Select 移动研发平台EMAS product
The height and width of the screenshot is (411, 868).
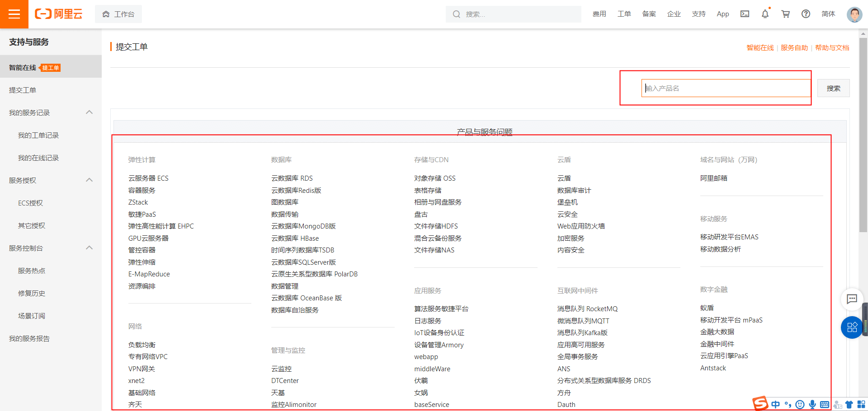pyautogui.click(x=729, y=237)
